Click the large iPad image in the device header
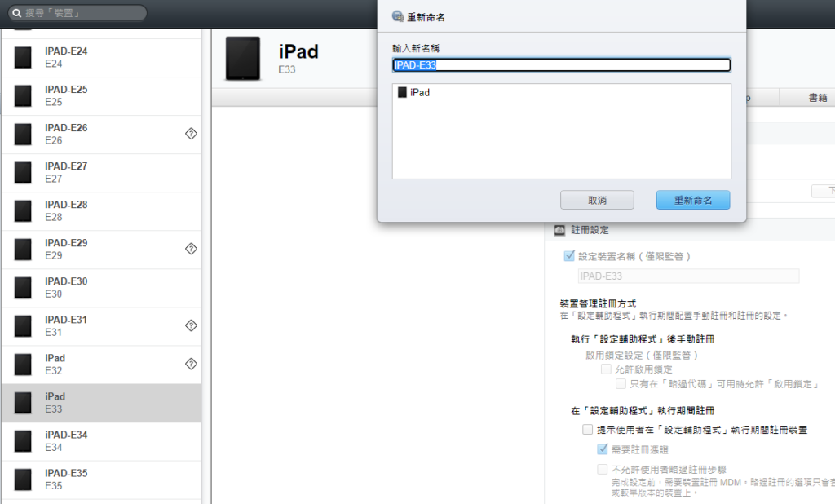This screenshot has height=504, width=835. click(243, 58)
